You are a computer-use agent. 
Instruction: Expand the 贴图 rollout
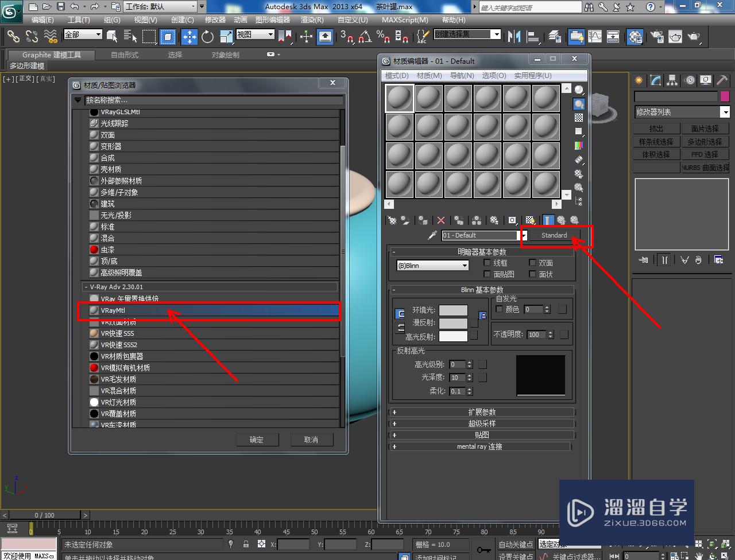coord(482,435)
